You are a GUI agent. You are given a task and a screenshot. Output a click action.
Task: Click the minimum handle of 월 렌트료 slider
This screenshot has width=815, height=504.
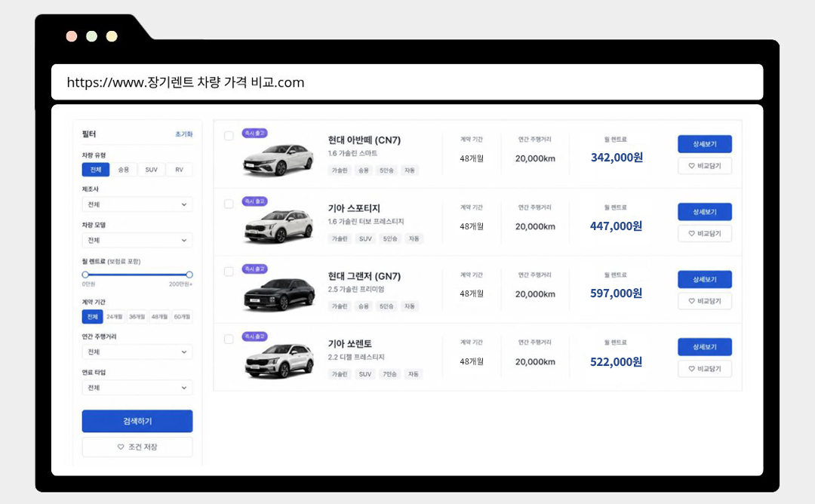coord(85,275)
